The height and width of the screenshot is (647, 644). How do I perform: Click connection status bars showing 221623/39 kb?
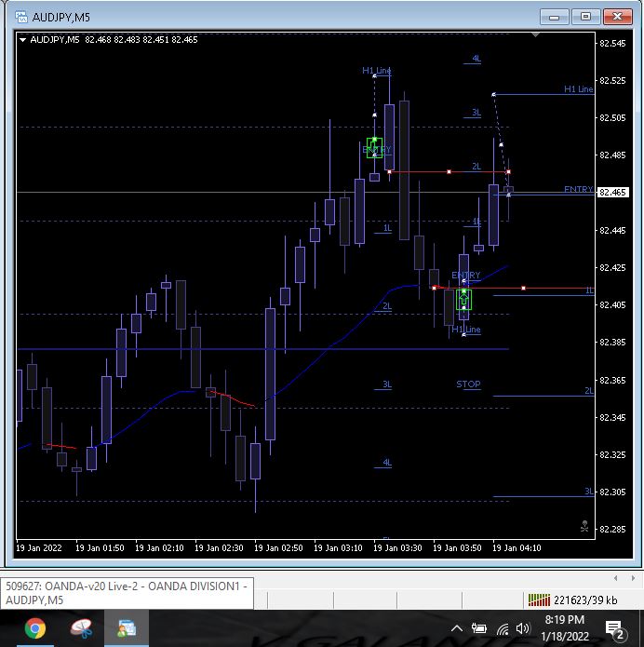click(x=572, y=600)
